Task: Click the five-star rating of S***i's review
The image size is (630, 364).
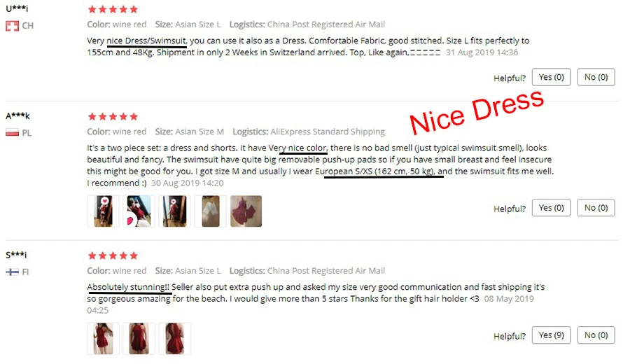Action: pyautogui.click(x=113, y=255)
